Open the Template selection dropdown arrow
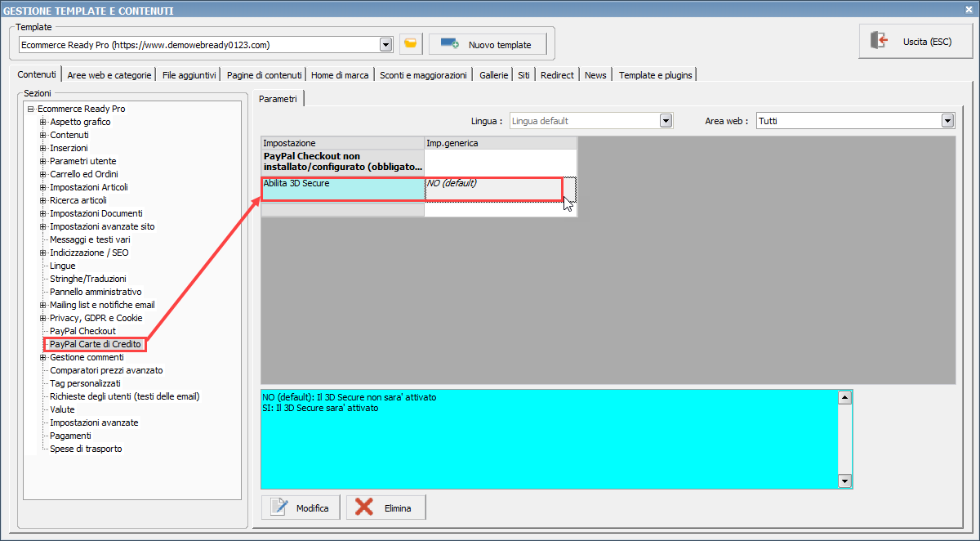The width and height of the screenshot is (980, 541). 385,44
